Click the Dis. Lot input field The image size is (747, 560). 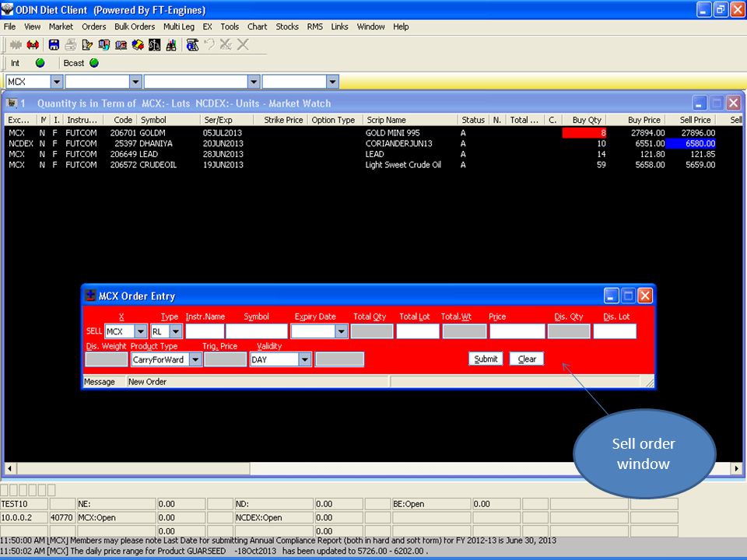pyautogui.click(x=615, y=331)
